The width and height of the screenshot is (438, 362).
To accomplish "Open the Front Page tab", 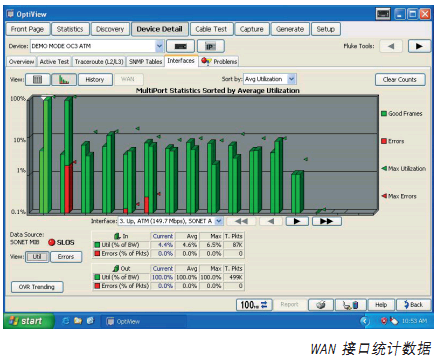I will coord(27,29).
